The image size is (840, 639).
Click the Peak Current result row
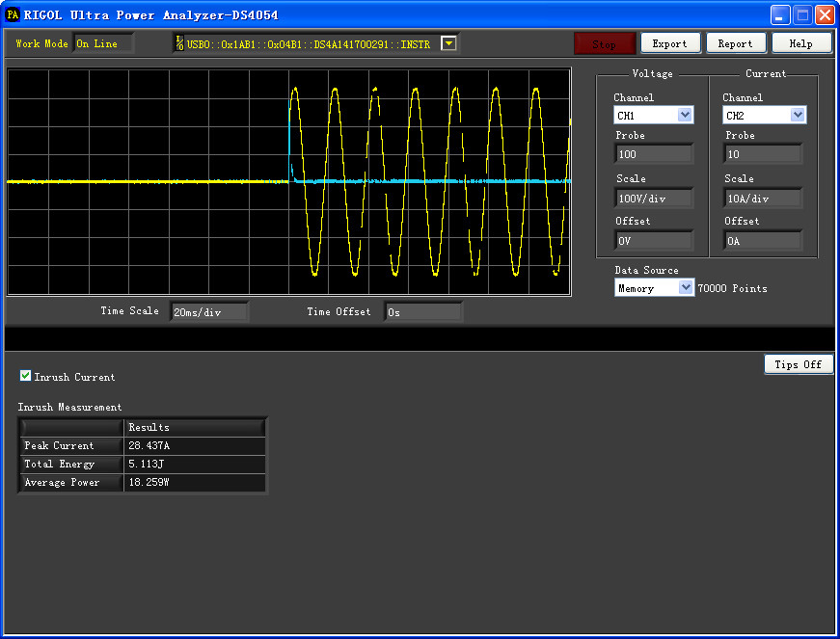[x=143, y=446]
